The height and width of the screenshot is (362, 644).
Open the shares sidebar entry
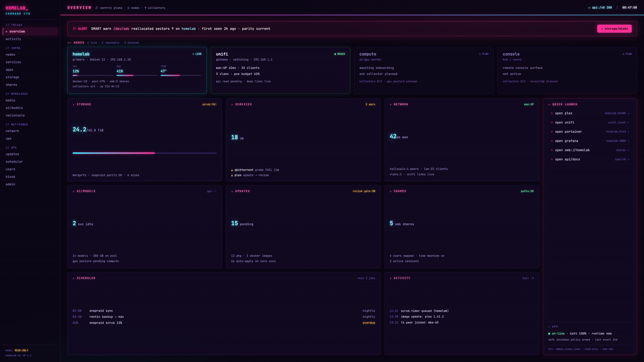(30, 84)
